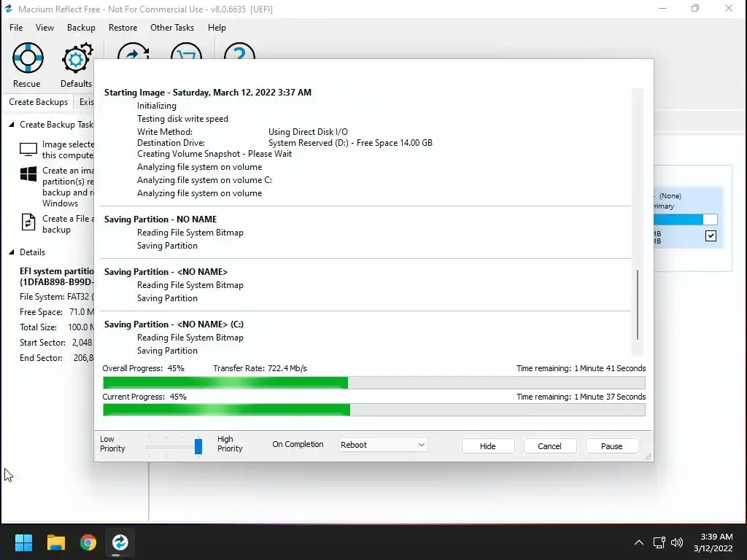Cancel the running image backup
The height and width of the screenshot is (560, 747).
(550, 446)
